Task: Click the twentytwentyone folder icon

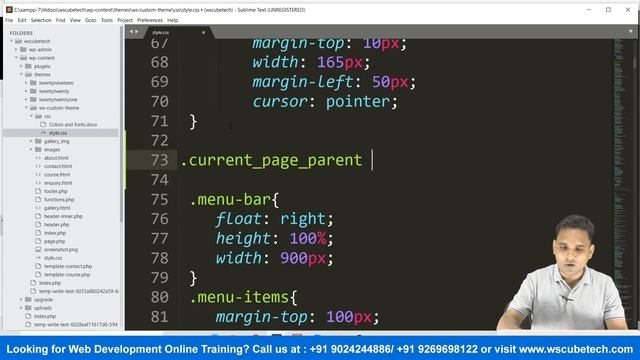Action: point(33,100)
